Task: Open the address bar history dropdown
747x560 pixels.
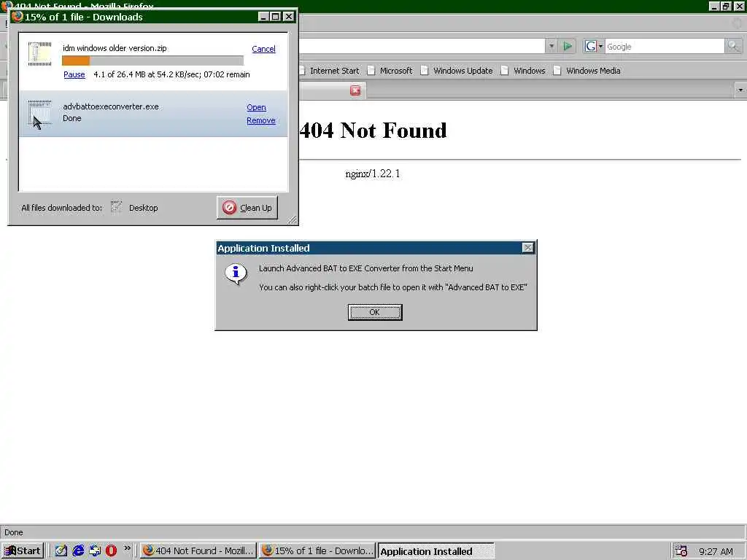Action: pos(551,46)
